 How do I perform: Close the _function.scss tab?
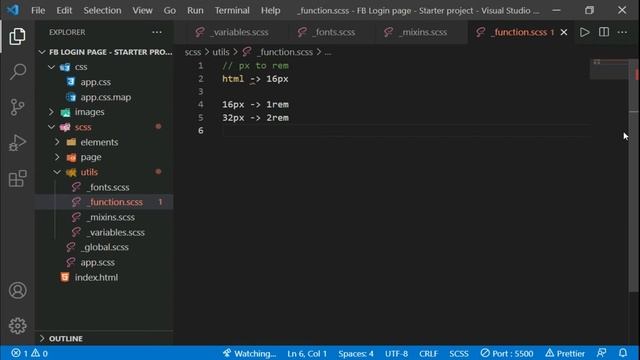point(564,32)
